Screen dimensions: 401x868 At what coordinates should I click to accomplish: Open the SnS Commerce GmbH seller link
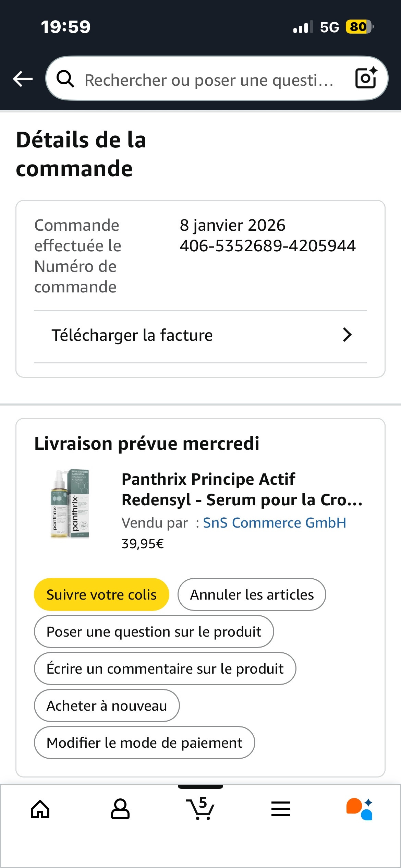coord(275,523)
